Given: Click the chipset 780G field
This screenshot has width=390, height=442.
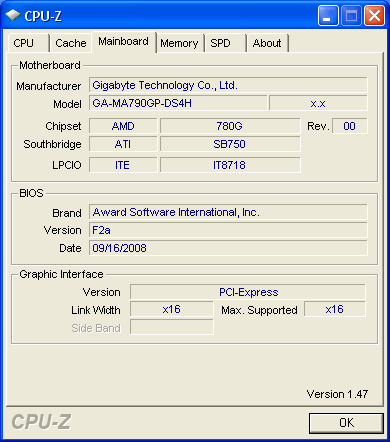Looking at the screenshot, I should pos(230,126).
